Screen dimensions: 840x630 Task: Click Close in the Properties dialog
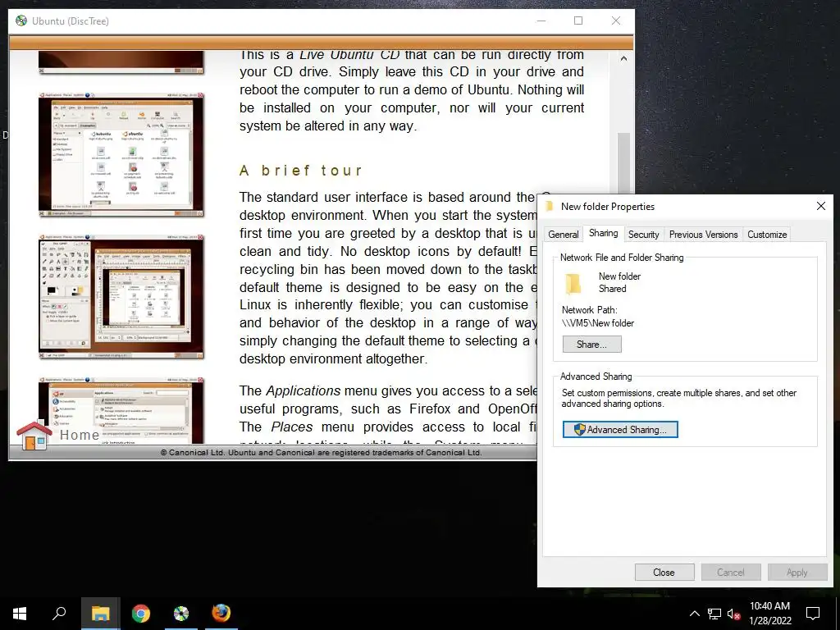tap(664, 573)
